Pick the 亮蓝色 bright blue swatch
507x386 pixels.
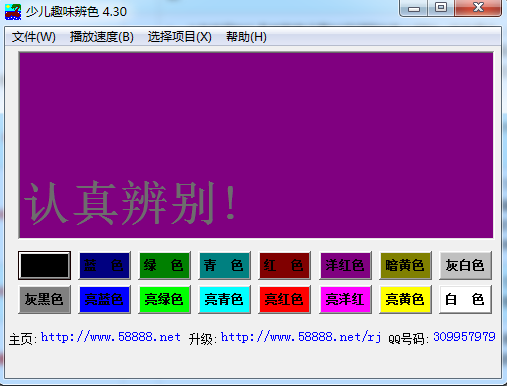(x=104, y=299)
